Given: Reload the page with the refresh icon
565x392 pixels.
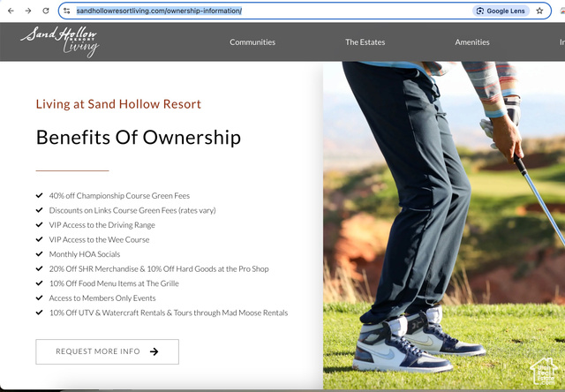Looking at the screenshot, I should [47, 11].
